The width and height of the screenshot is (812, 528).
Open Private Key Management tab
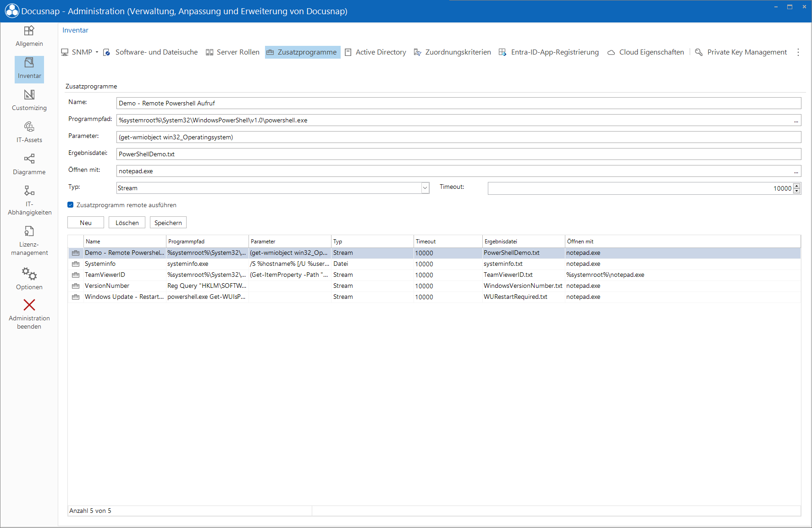[x=741, y=52]
